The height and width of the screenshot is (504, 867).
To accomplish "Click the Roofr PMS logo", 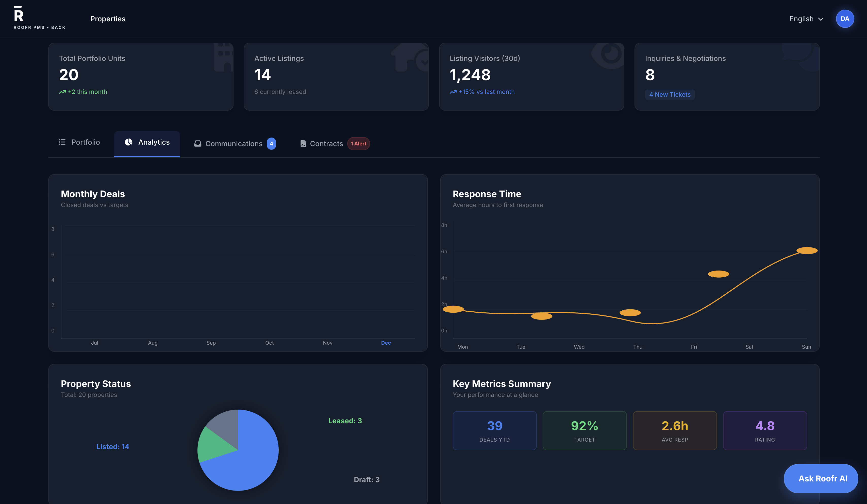I will (x=19, y=15).
